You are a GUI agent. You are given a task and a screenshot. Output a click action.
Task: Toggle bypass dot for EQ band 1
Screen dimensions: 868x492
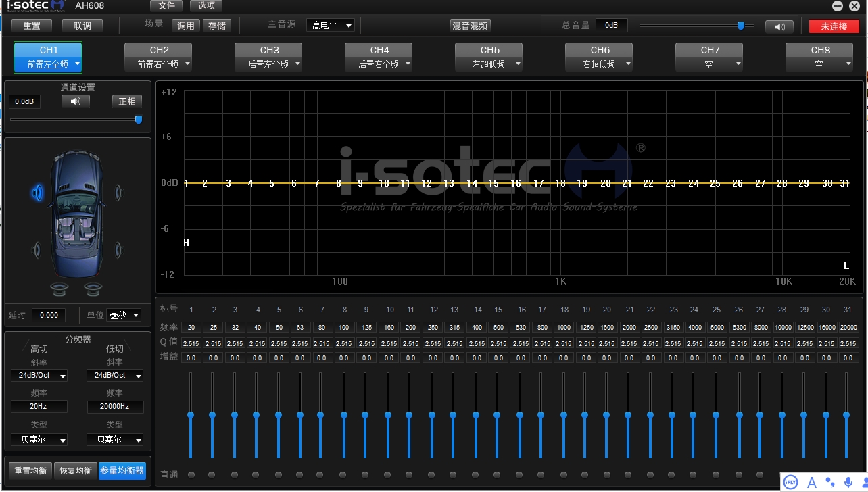click(191, 474)
